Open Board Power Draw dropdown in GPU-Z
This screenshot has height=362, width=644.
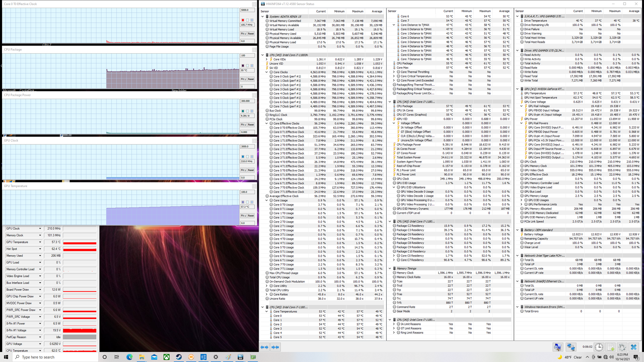pos(40,290)
